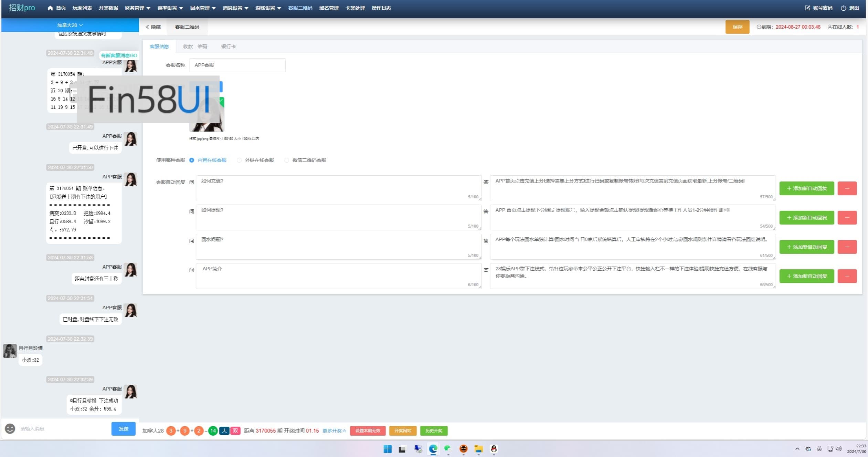
Task: Expand the 更多开奖 link
Action: pos(334,430)
